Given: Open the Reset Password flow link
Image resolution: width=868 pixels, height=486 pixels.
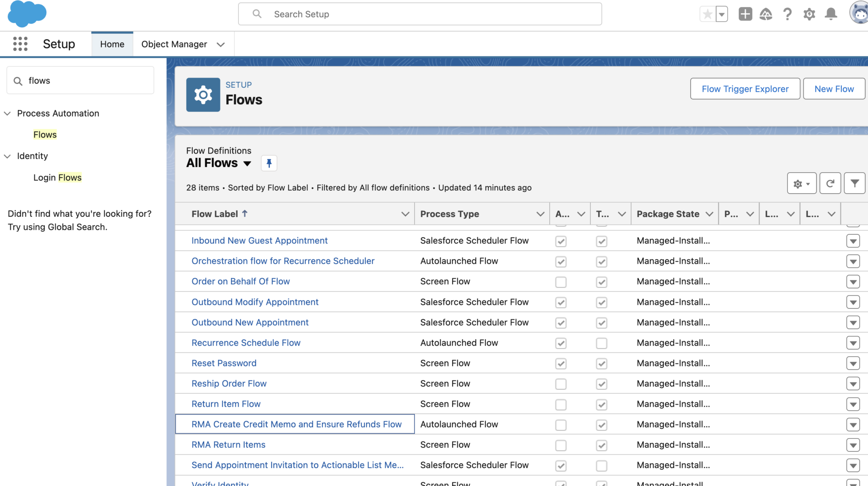Looking at the screenshot, I should pyautogui.click(x=224, y=363).
